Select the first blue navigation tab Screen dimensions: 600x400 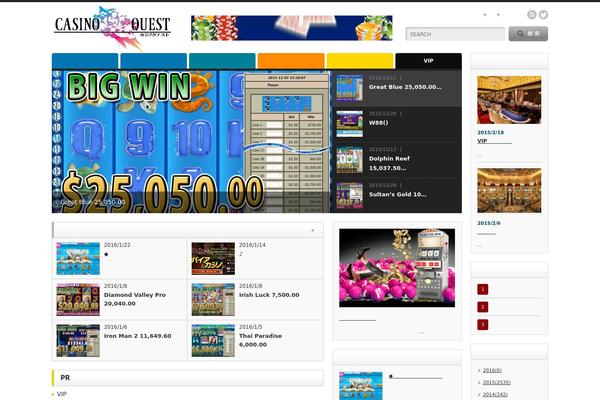pos(85,61)
